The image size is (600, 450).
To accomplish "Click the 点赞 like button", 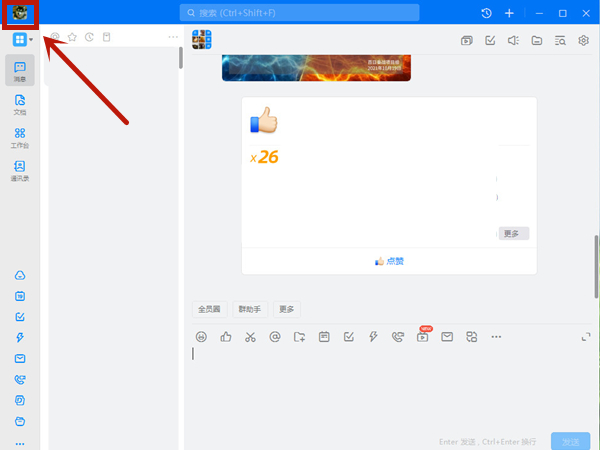I will (389, 261).
